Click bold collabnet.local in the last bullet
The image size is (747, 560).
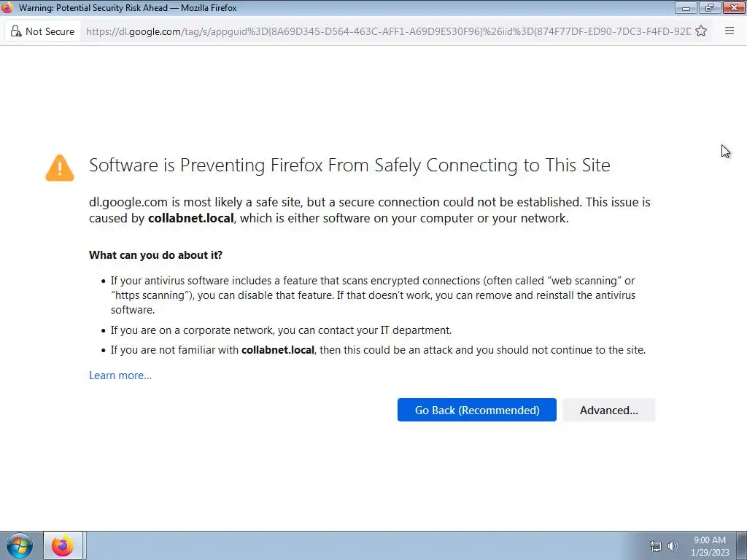[x=278, y=350]
